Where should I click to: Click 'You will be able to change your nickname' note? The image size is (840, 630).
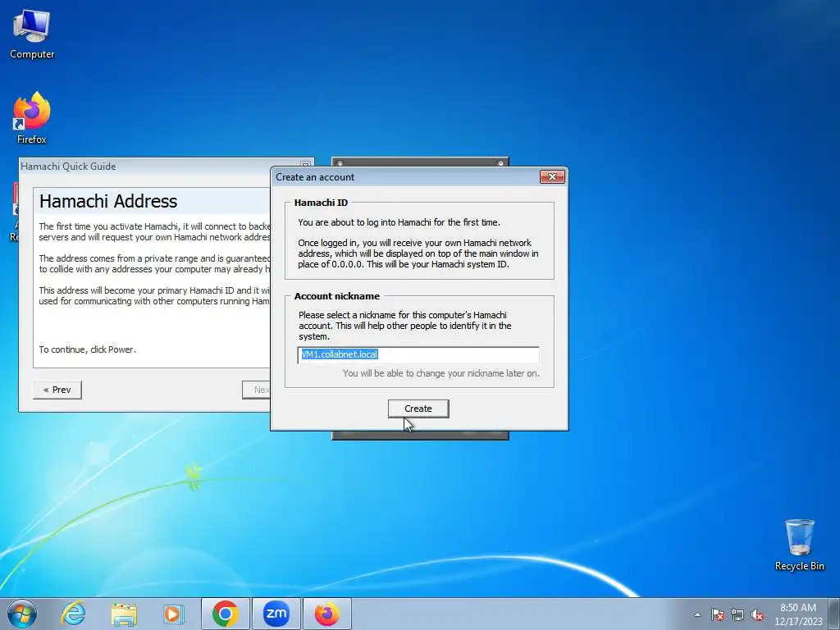(441, 373)
